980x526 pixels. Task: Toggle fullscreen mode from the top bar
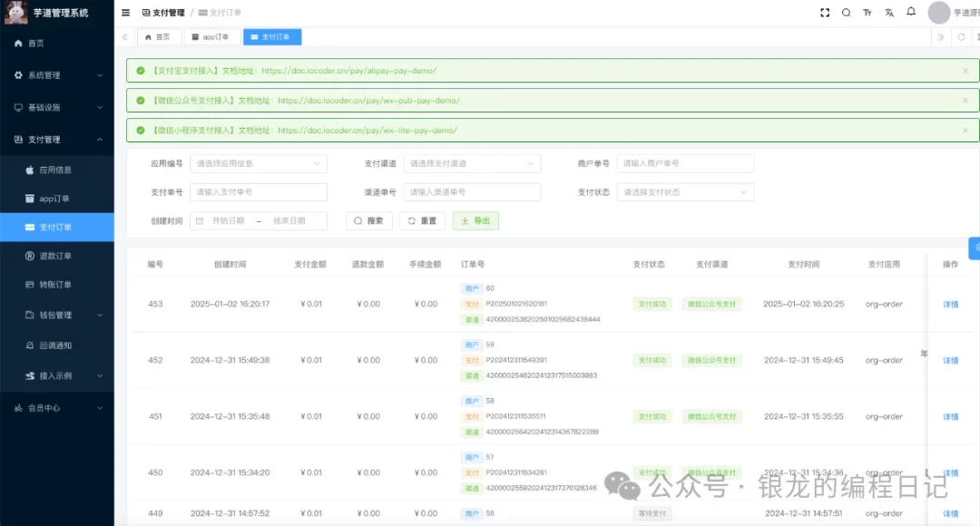[x=824, y=13]
